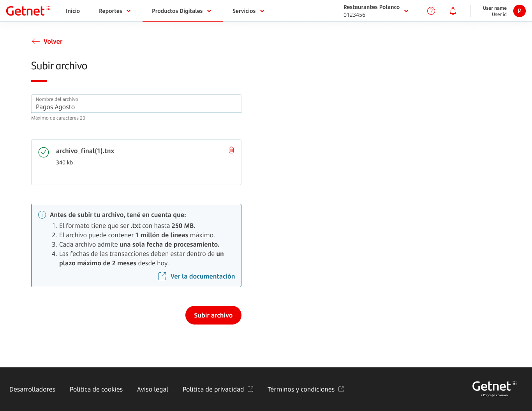Open the Servicios dropdown
The image size is (532, 411).
[x=248, y=11]
